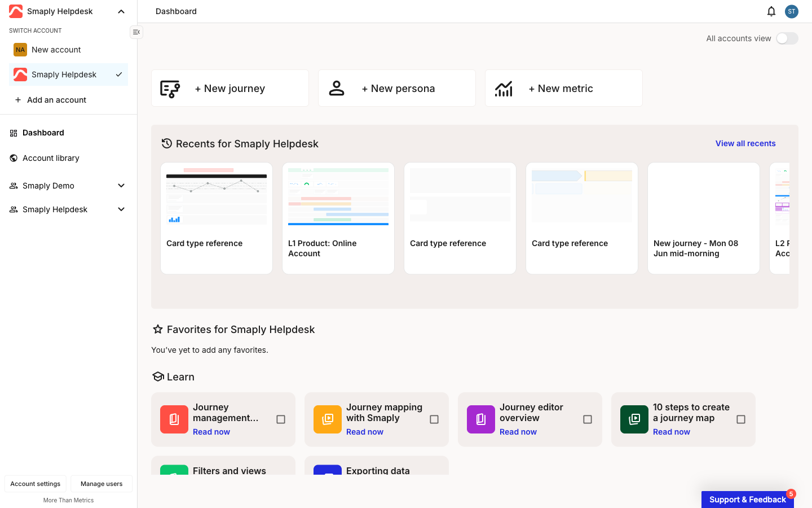Check the Journey editor overview checkbox

(588, 419)
